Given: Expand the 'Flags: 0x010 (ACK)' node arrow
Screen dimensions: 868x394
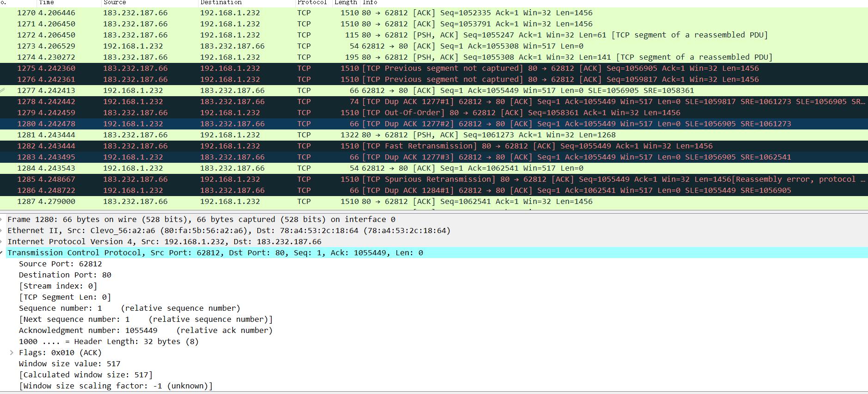Looking at the screenshot, I should (12, 353).
